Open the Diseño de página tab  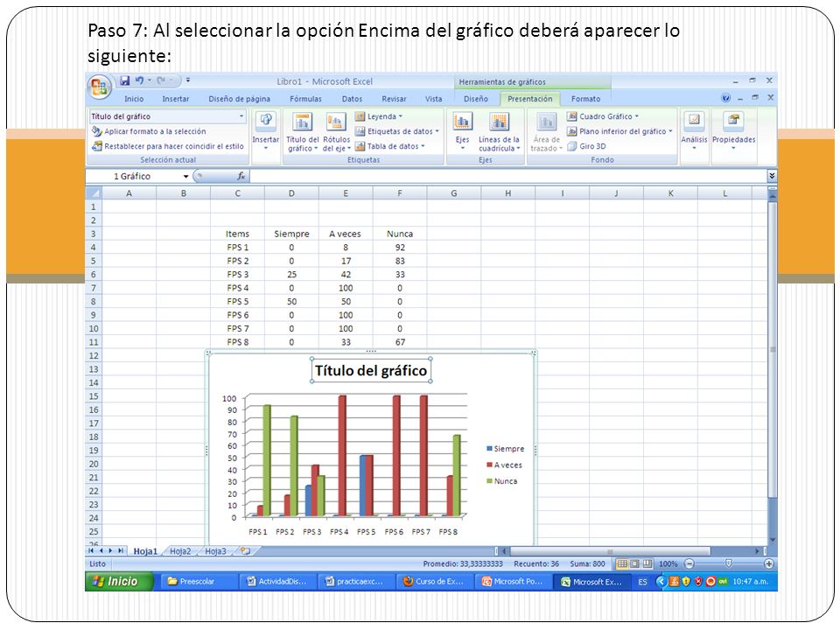[240, 99]
